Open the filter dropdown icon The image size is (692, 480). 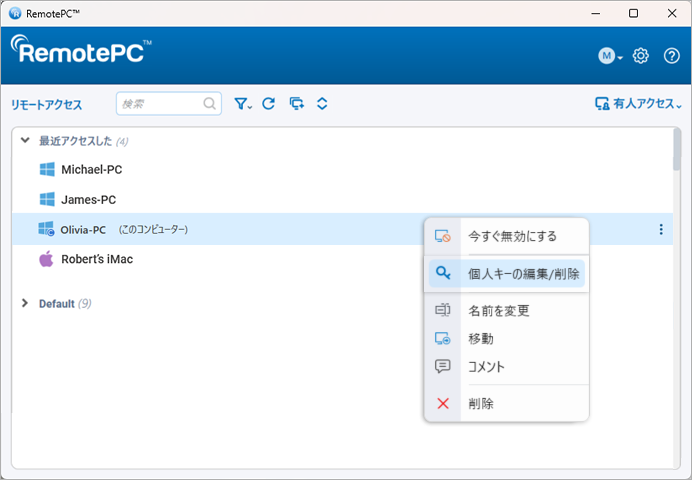243,104
